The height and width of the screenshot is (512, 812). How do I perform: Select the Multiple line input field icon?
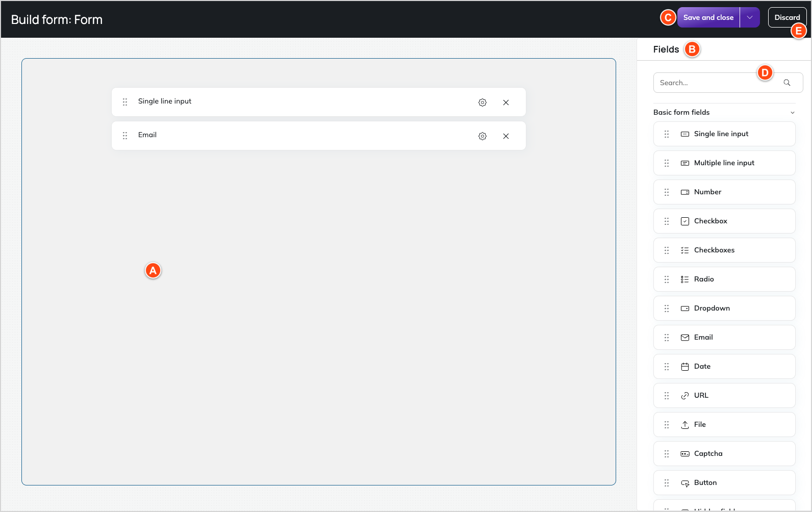click(x=685, y=163)
